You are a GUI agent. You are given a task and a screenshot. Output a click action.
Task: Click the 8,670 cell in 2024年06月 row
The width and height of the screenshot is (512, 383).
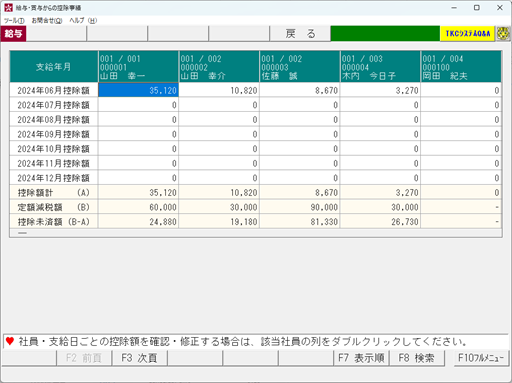[300, 90]
